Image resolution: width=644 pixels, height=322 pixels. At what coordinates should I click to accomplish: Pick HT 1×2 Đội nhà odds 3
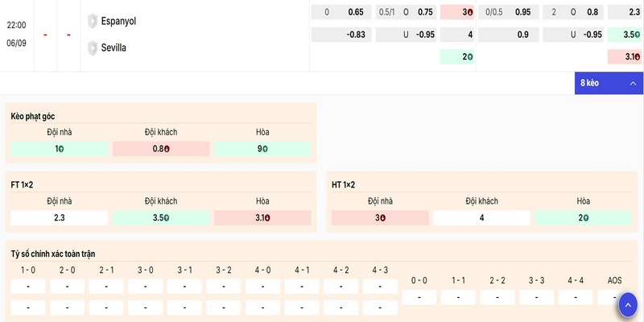(x=380, y=217)
